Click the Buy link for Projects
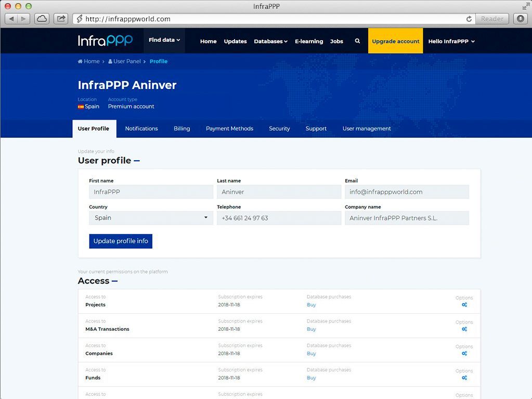The image size is (532, 399). coord(311,305)
